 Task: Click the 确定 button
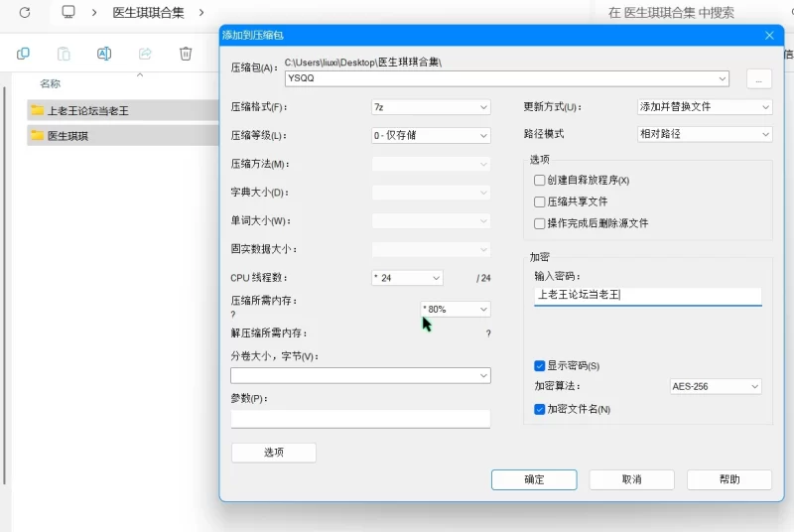point(534,479)
